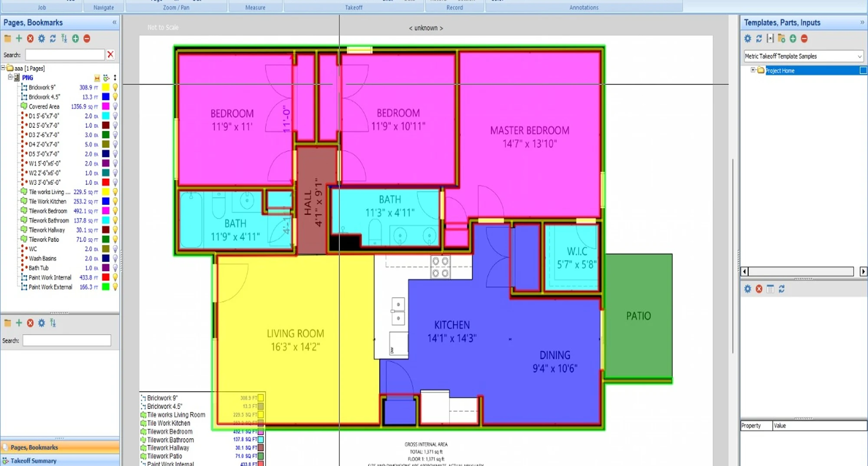Screen dimensions: 868x466
Task: Click the add-folder icon in Templates panel toolbar
Action: click(781, 39)
